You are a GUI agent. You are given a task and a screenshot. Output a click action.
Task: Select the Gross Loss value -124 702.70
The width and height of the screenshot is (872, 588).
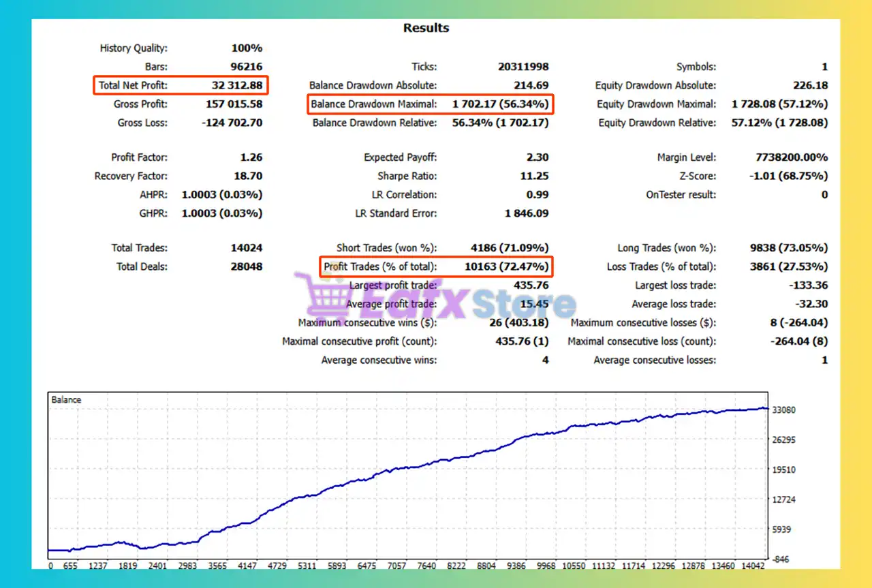(232, 123)
